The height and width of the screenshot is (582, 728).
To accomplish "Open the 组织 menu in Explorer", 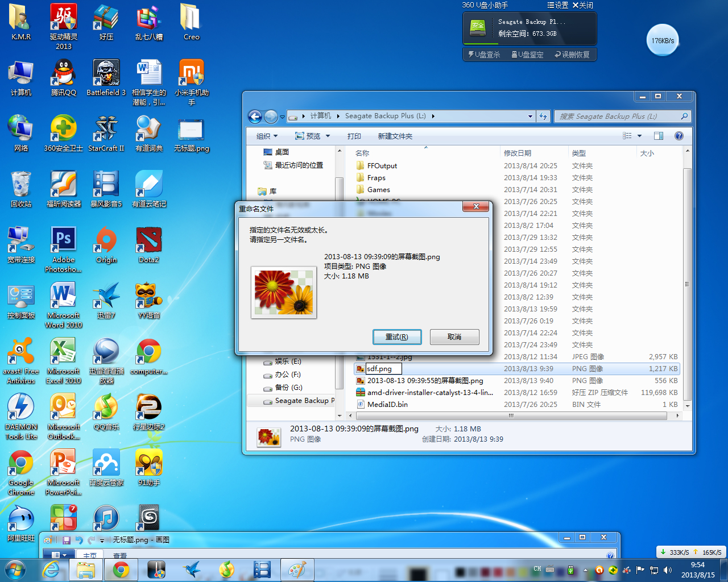I will [267, 136].
